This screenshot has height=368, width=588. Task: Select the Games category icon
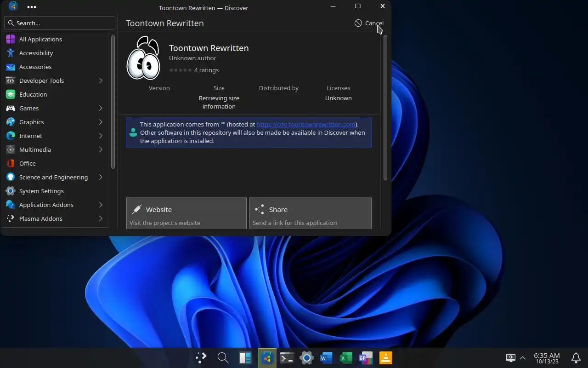click(x=11, y=108)
